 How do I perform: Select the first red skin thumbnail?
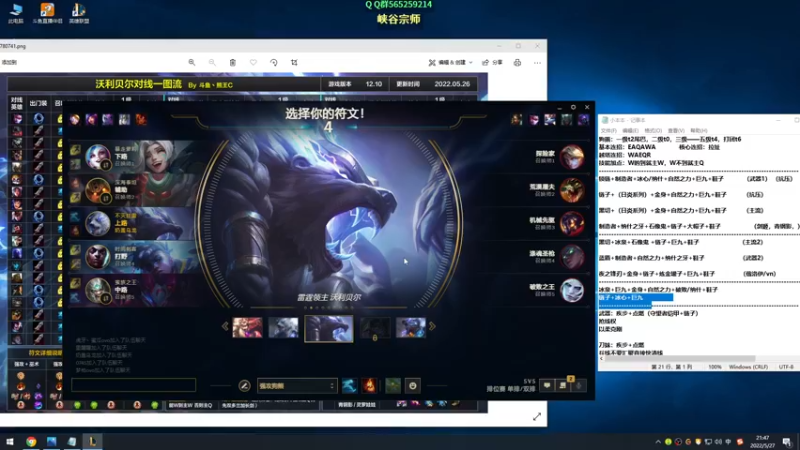coord(247,327)
